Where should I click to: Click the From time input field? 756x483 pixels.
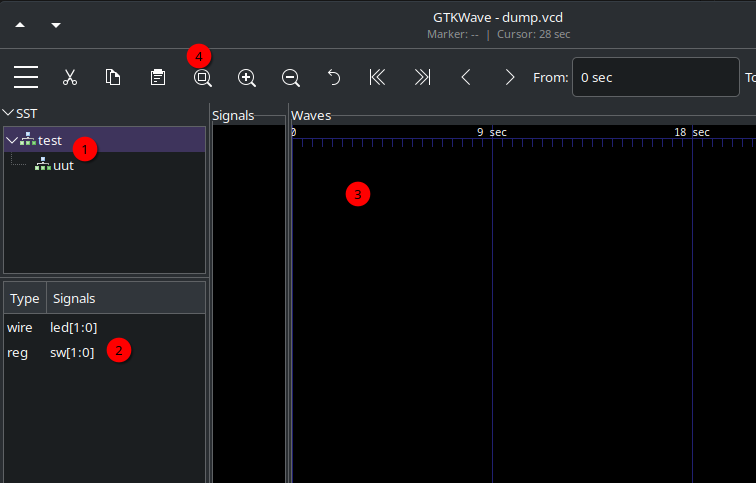click(655, 77)
